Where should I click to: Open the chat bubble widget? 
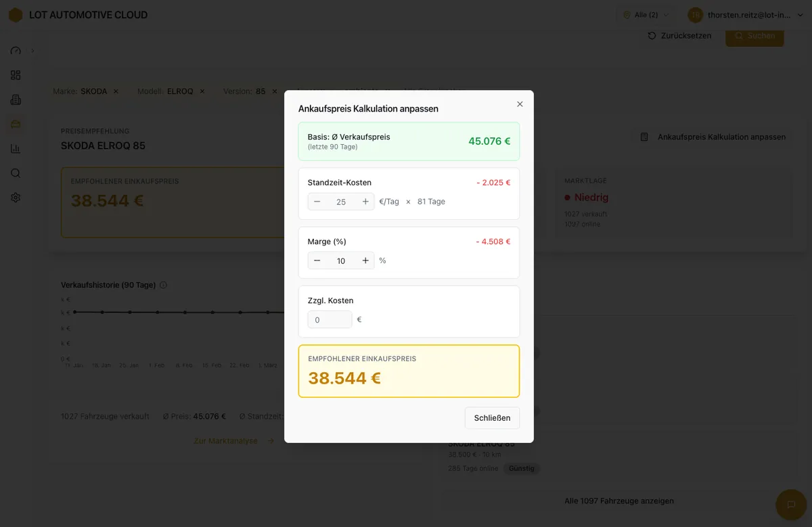click(x=790, y=505)
